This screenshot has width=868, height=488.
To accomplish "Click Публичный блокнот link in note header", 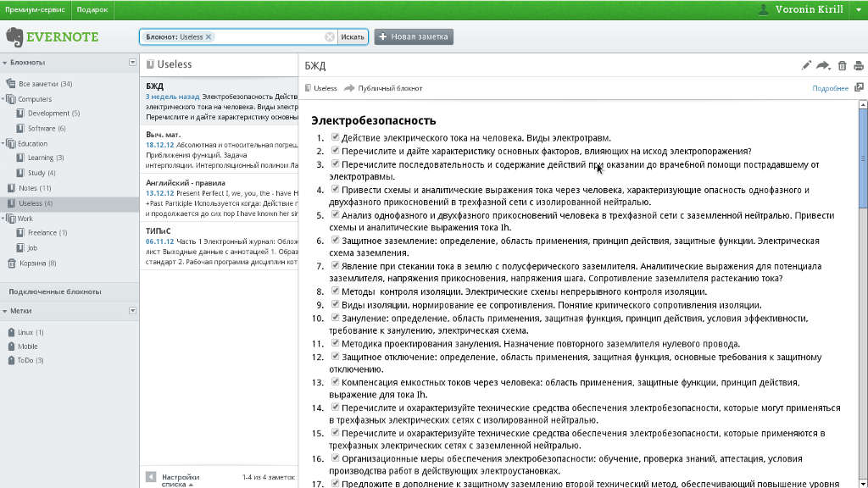I will pyautogui.click(x=390, y=88).
